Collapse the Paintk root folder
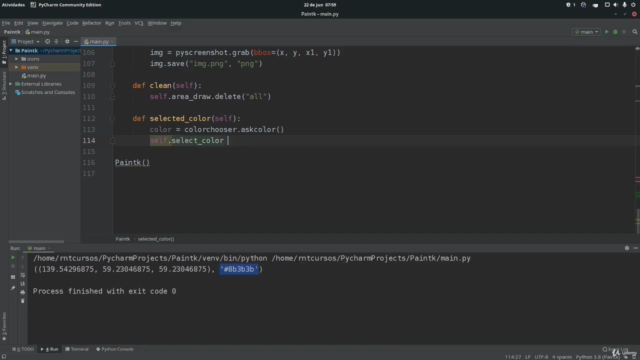Screen dimensions: 640x360 pos(11,51)
